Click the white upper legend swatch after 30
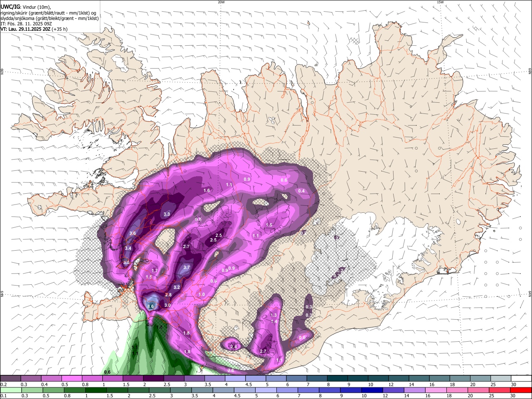This screenshot has width=532, height=399. [x=520, y=378]
